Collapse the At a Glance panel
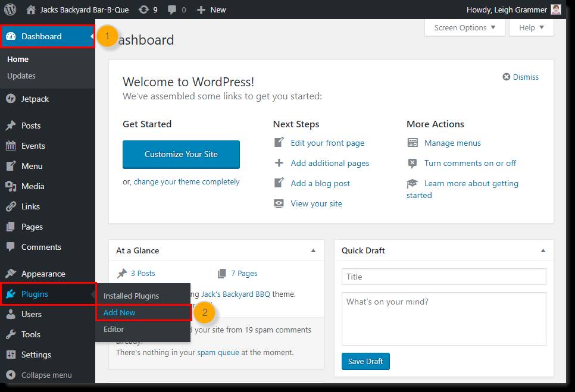 pyautogui.click(x=313, y=250)
